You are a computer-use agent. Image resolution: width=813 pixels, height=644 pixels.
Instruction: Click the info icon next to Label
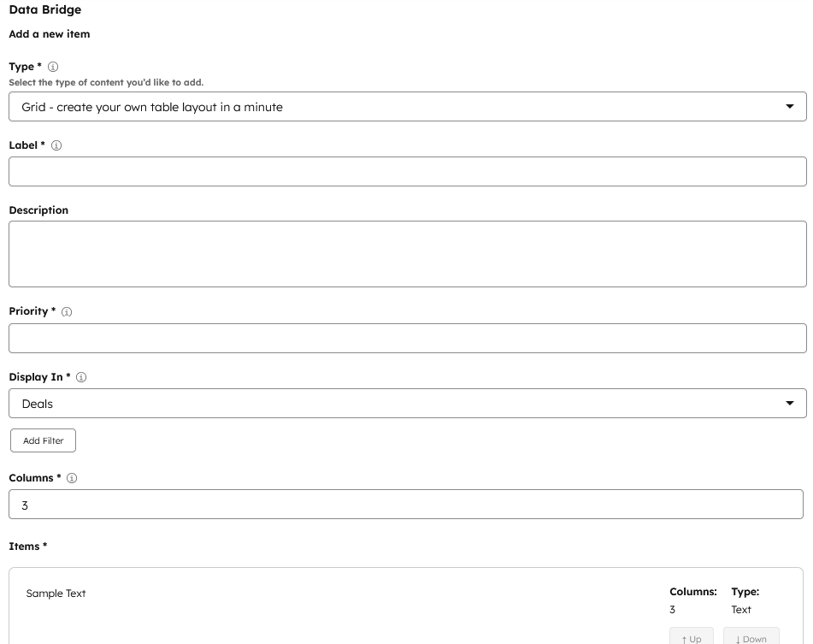[56, 145]
